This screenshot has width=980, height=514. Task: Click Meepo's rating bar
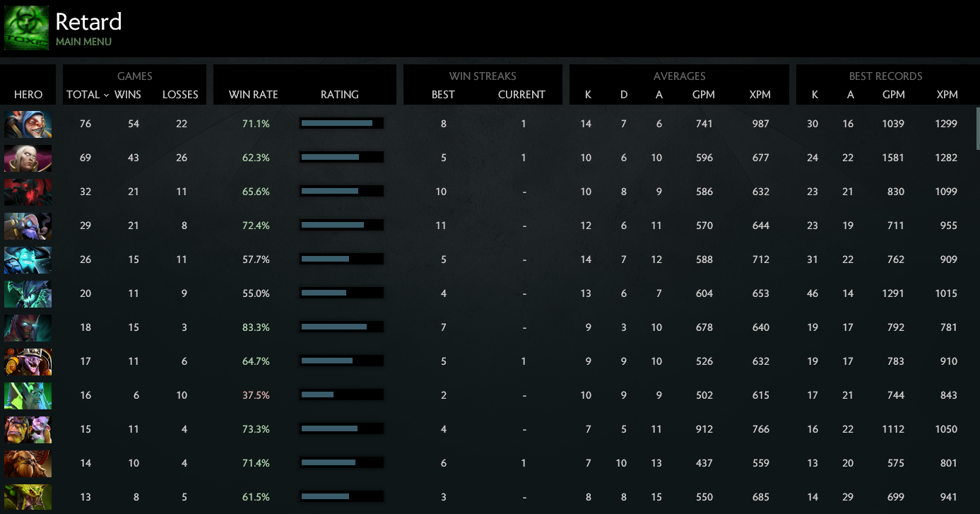click(x=341, y=123)
